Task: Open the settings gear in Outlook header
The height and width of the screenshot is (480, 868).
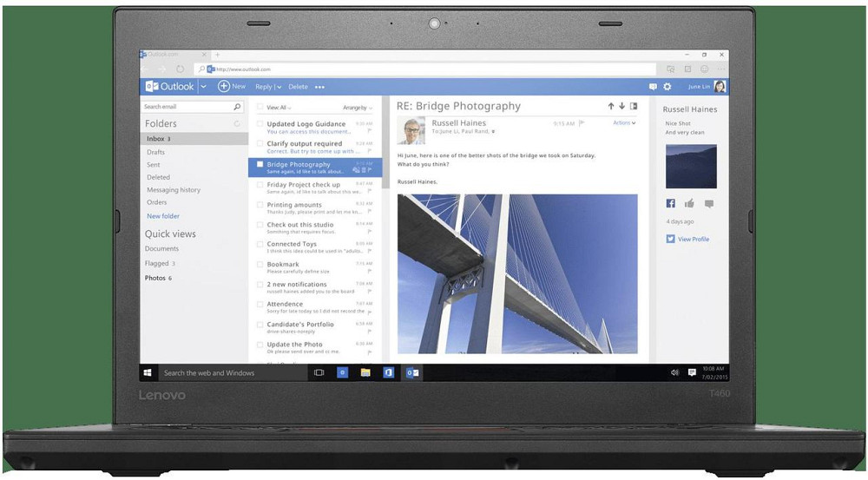Action: click(x=667, y=87)
